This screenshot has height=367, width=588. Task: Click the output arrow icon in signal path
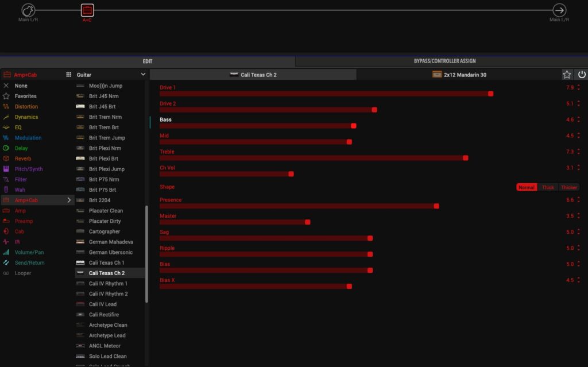tap(559, 10)
